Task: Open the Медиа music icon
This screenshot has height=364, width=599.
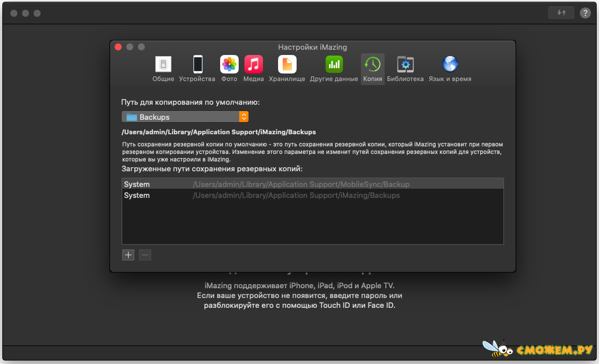Action: pos(254,64)
